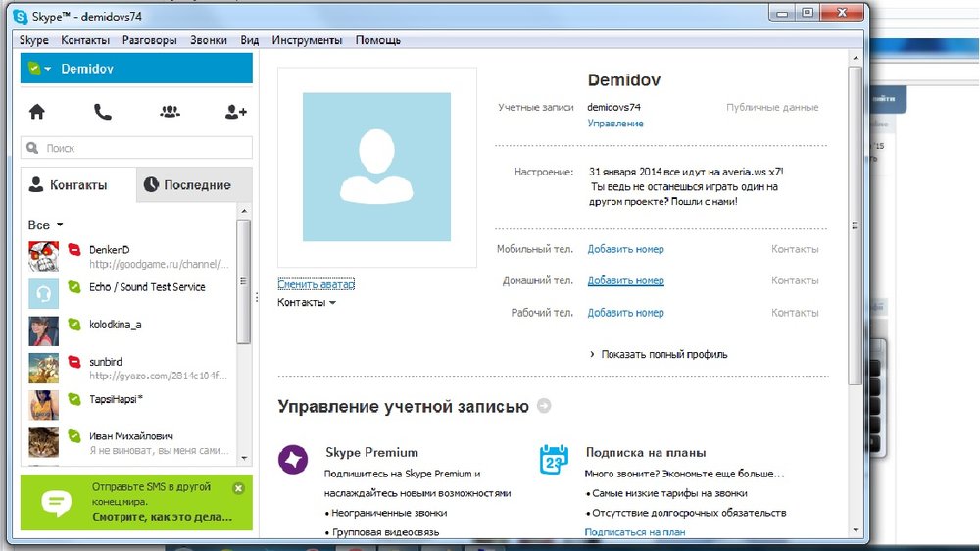Click the Skype Premium purple icon
This screenshot has height=551, width=980.
click(293, 459)
